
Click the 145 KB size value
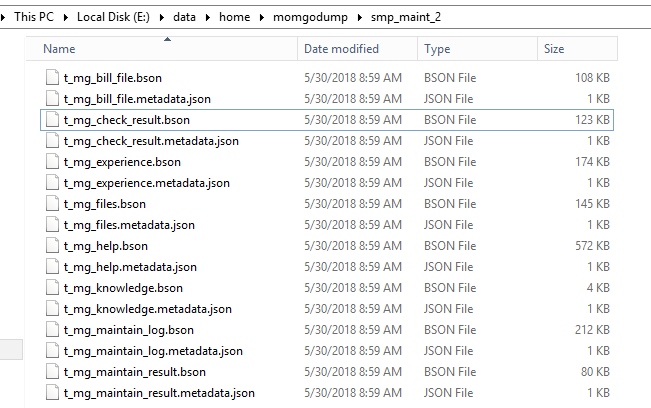[592, 204]
